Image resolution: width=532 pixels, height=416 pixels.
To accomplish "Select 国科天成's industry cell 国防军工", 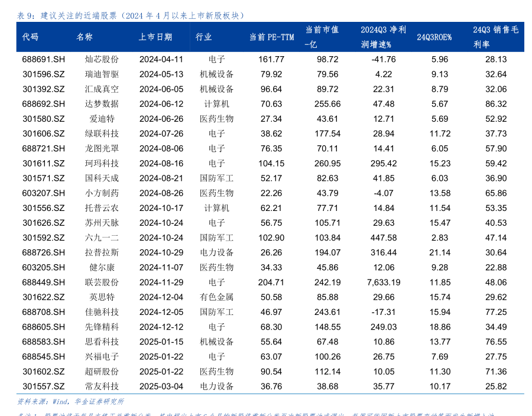I will 216,178.
